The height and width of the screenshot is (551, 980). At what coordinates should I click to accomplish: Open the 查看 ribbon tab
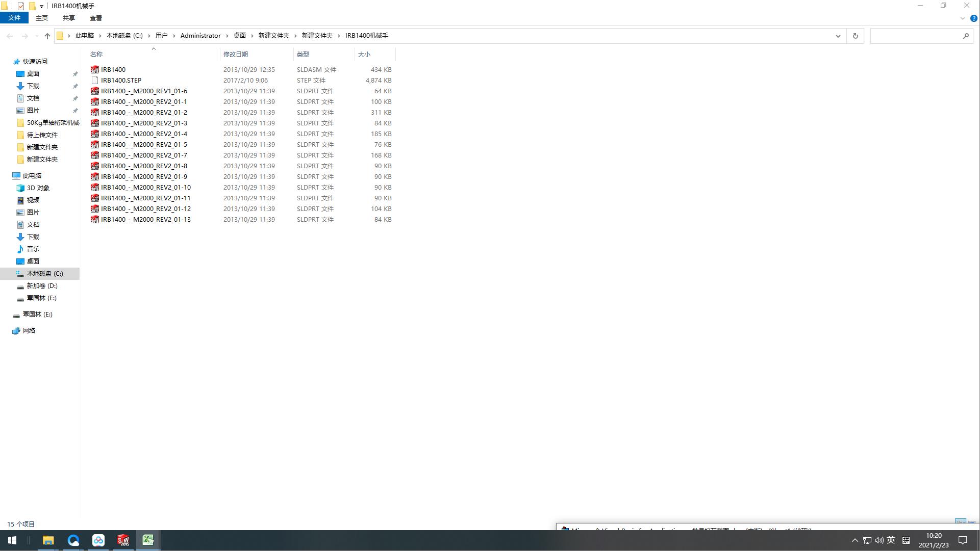click(95, 18)
